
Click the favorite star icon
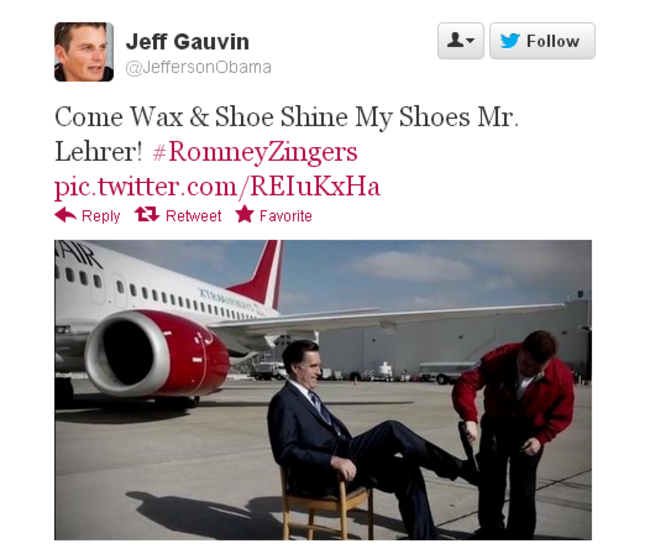point(245,214)
